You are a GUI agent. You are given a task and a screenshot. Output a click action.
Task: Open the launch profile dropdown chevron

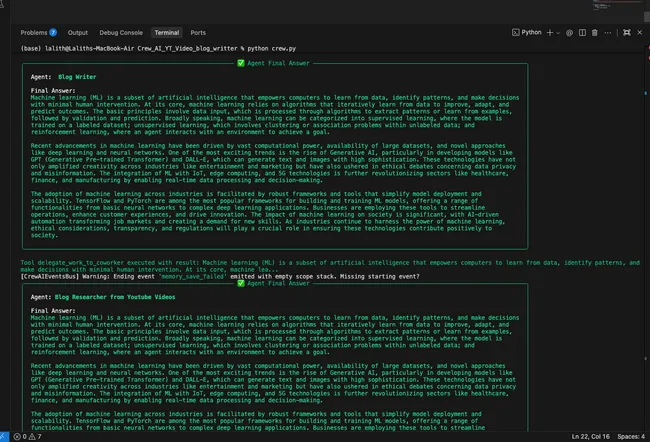pos(558,33)
